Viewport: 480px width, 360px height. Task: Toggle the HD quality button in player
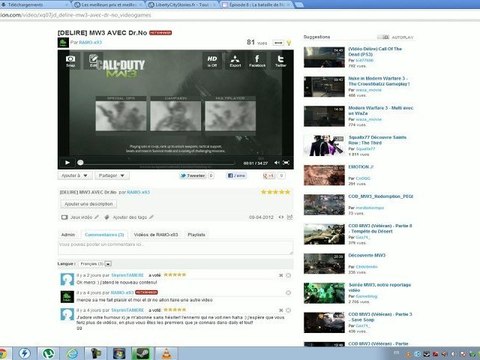point(212,61)
